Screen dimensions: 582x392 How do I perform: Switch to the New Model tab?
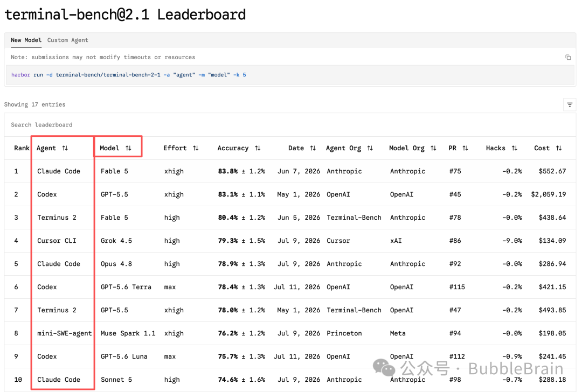[x=26, y=40]
